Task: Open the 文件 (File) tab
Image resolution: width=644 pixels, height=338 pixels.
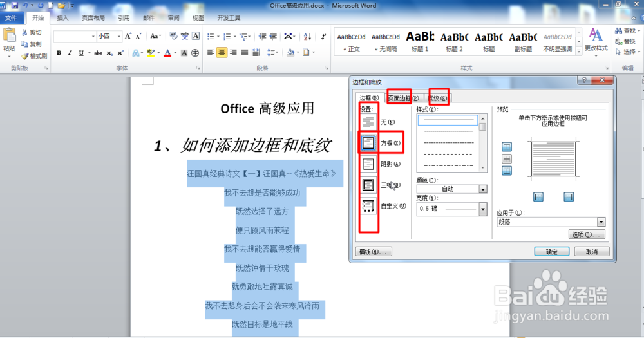Action: 11,17
